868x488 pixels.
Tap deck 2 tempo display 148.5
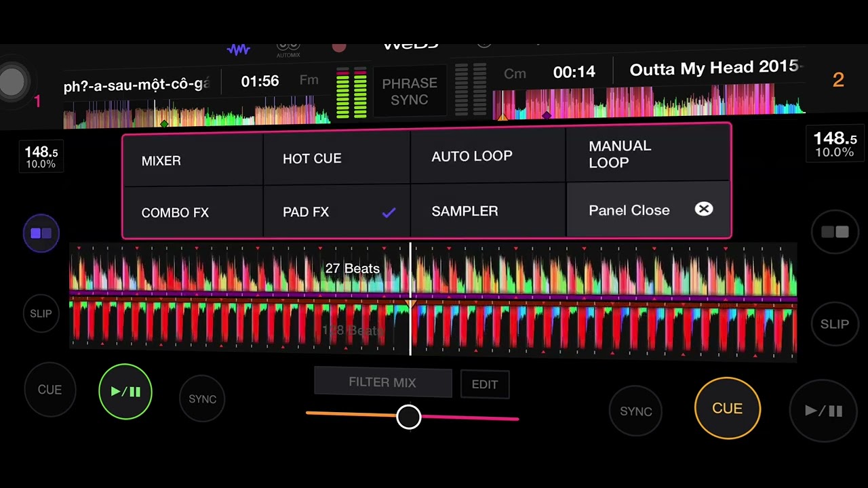click(x=835, y=144)
